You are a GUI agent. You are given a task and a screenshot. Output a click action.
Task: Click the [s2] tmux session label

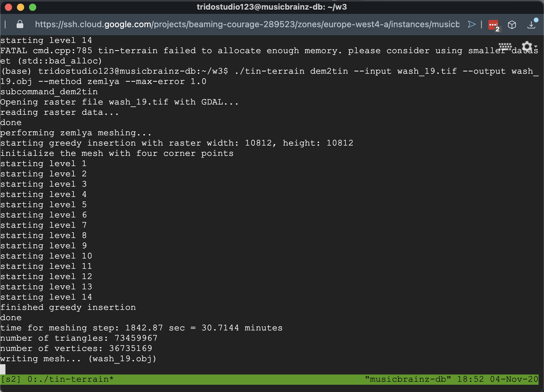coord(11,379)
